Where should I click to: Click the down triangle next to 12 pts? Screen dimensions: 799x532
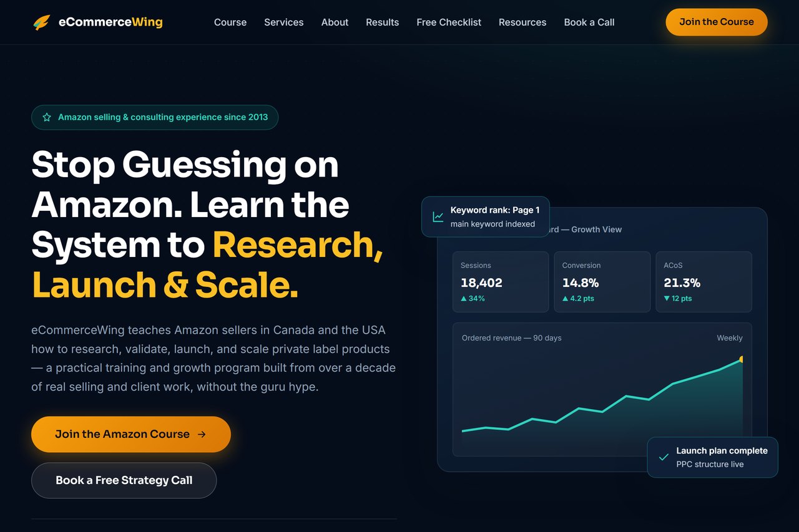[x=667, y=299]
